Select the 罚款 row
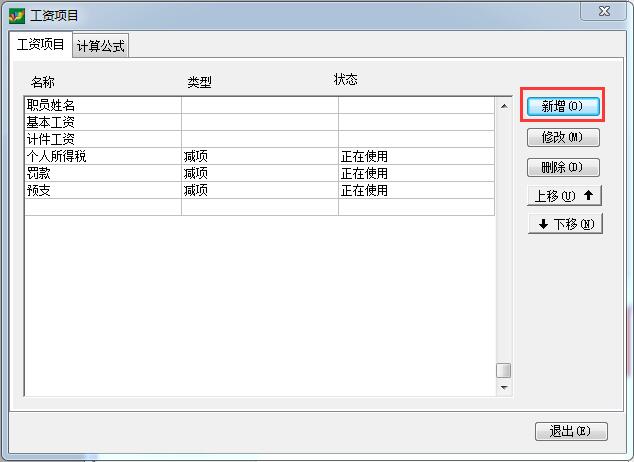The height and width of the screenshot is (462, 634). [x=259, y=173]
